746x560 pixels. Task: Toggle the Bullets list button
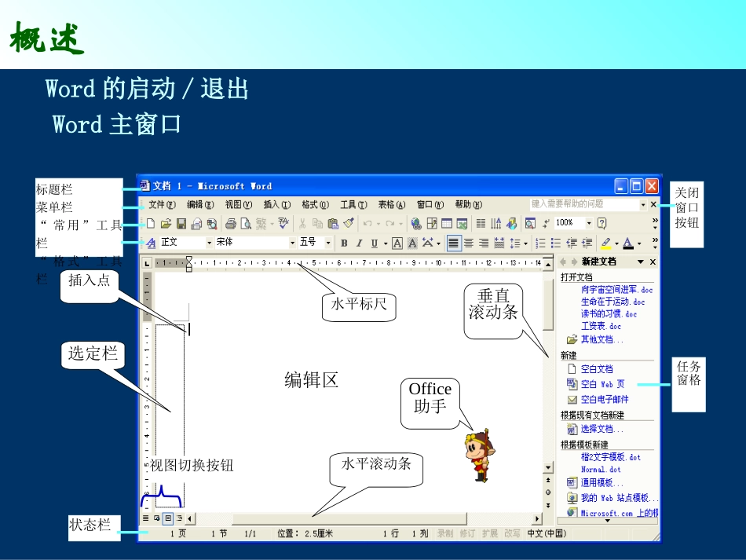point(556,243)
